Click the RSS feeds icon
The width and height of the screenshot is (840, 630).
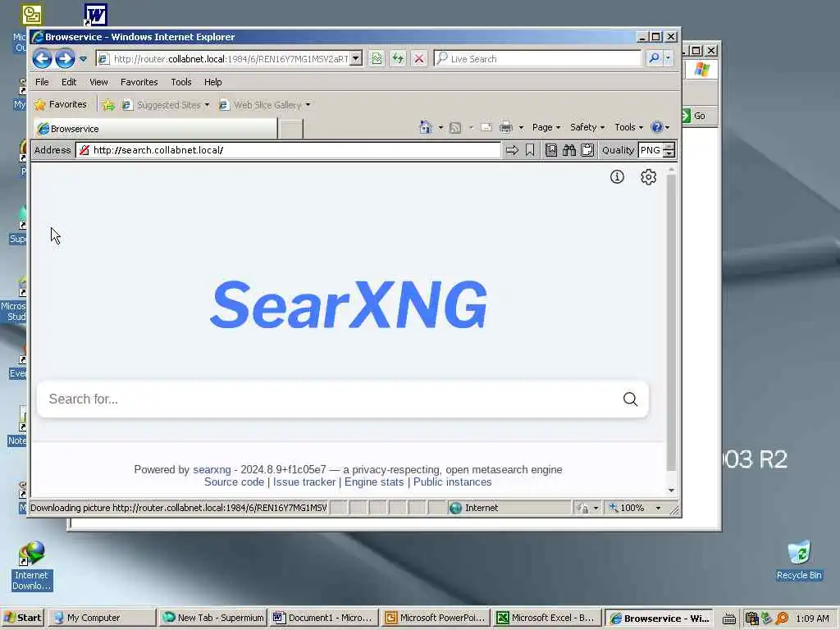[x=455, y=127]
